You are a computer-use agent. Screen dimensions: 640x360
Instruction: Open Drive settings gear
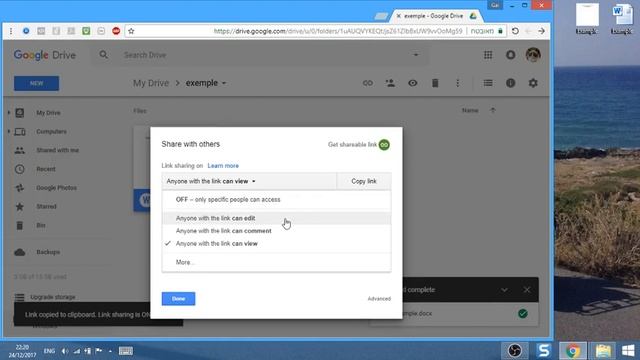point(533,83)
